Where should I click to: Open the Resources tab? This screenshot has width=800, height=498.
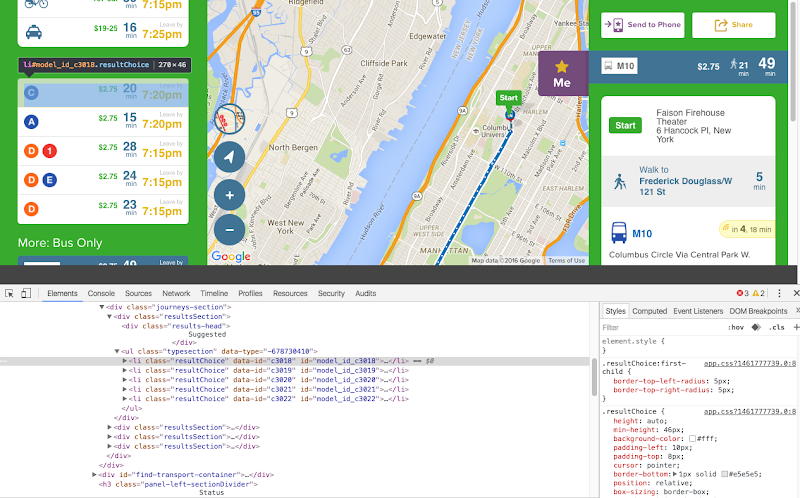click(290, 293)
